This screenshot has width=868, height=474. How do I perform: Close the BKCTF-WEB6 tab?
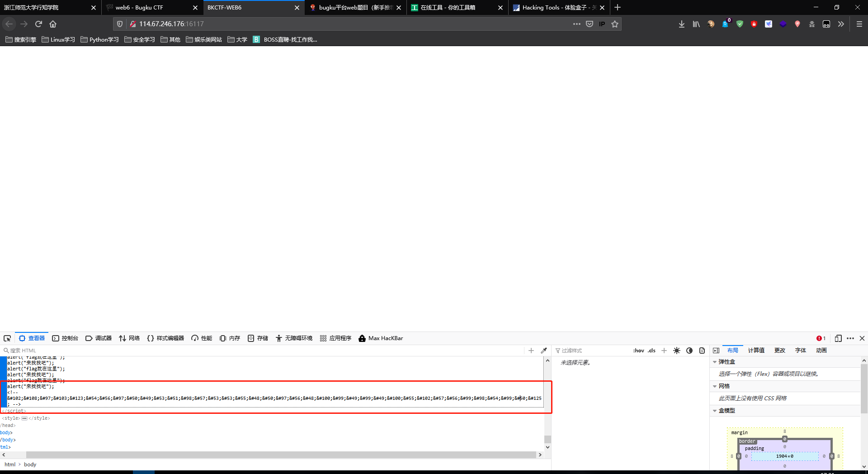pyautogui.click(x=297, y=8)
